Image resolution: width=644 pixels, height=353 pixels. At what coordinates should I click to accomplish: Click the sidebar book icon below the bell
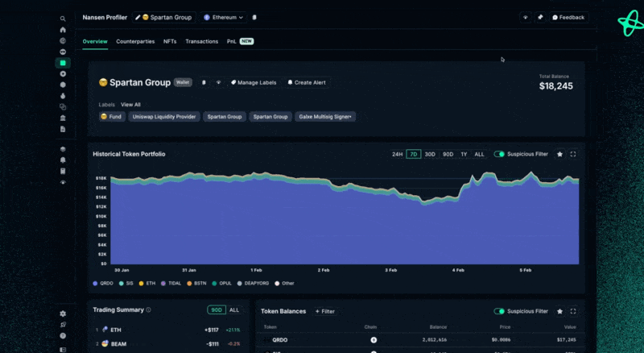63,171
